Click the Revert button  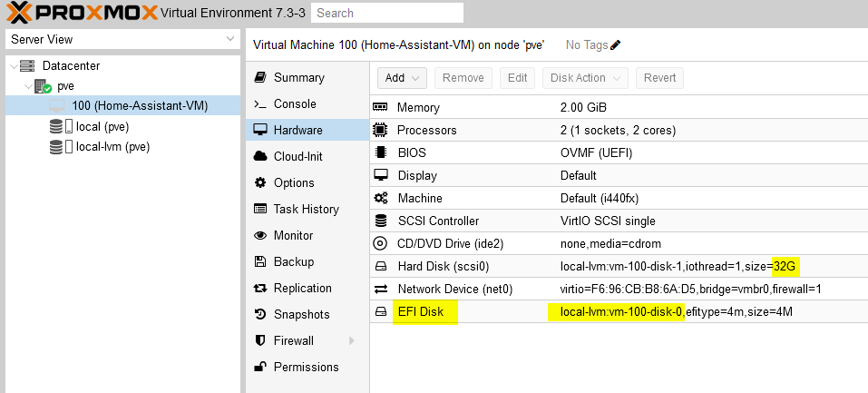659,78
